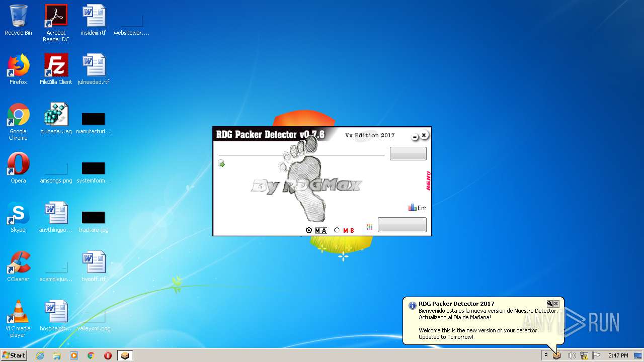Select the anythingpo document icon
Viewport: 644px width, 362px height.
click(56, 217)
